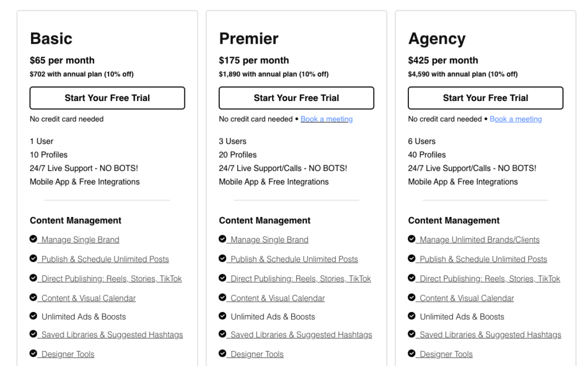Click checkmark icon beside Basic Unlimited Ads & Boosts

33,316
